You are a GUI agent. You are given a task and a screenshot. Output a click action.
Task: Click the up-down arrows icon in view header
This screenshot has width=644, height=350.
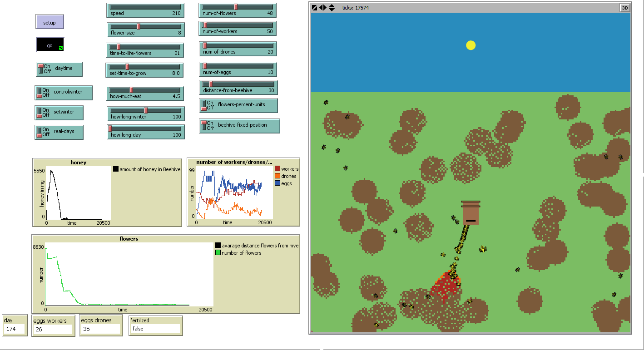[x=332, y=8]
